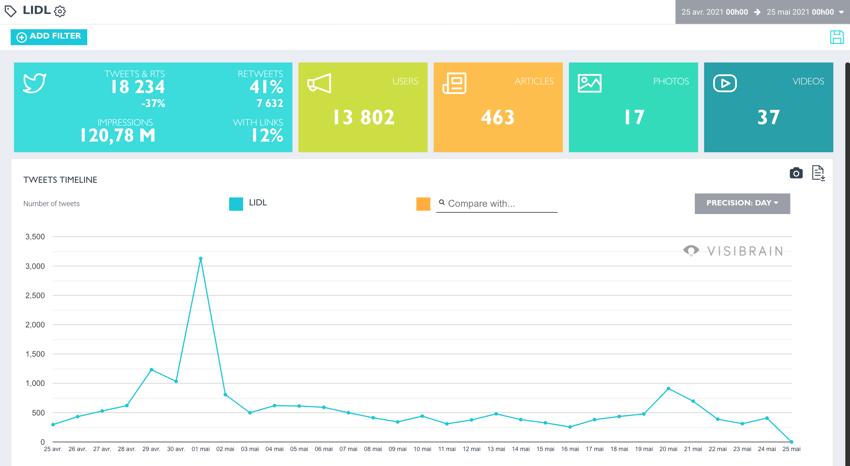Click the 13 mai axis label
The height and width of the screenshot is (466, 850).
(x=496, y=449)
